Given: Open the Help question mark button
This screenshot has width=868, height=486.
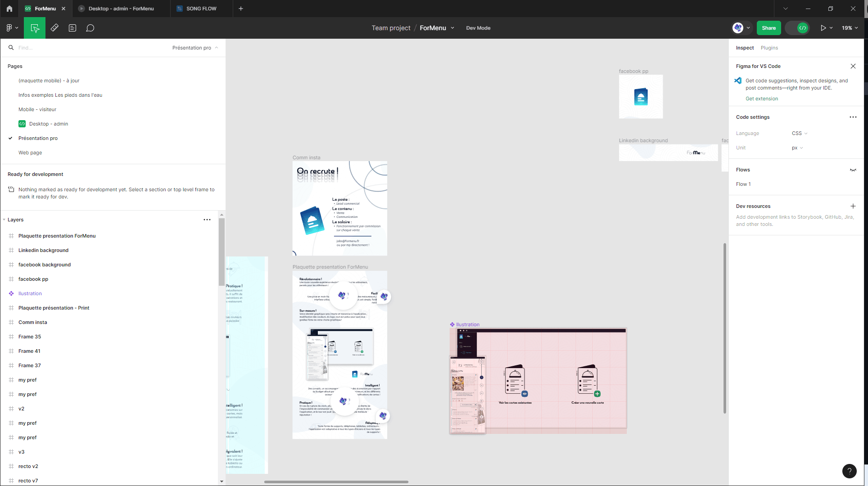Looking at the screenshot, I should 849,471.
